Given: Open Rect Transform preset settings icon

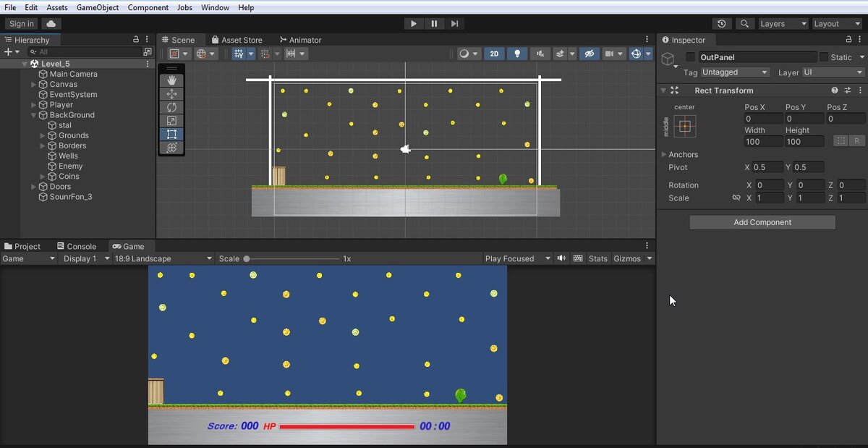Looking at the screenshot, I should 847,90.
